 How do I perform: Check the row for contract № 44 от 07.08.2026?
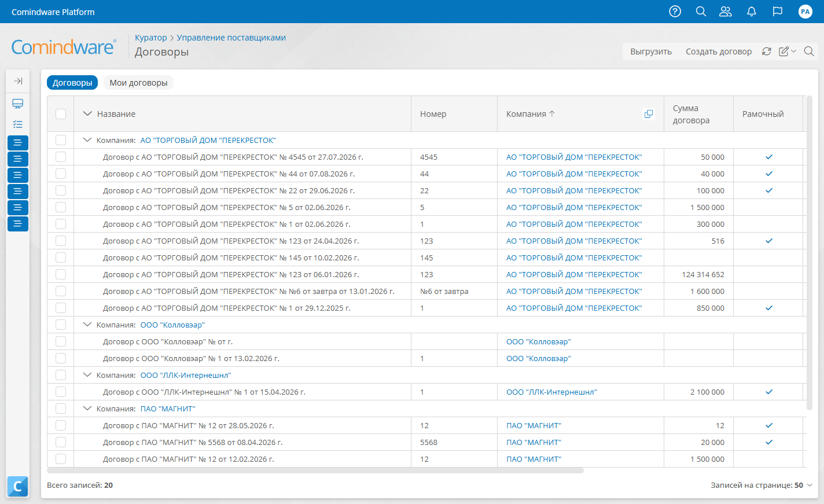tap(61, 174)
